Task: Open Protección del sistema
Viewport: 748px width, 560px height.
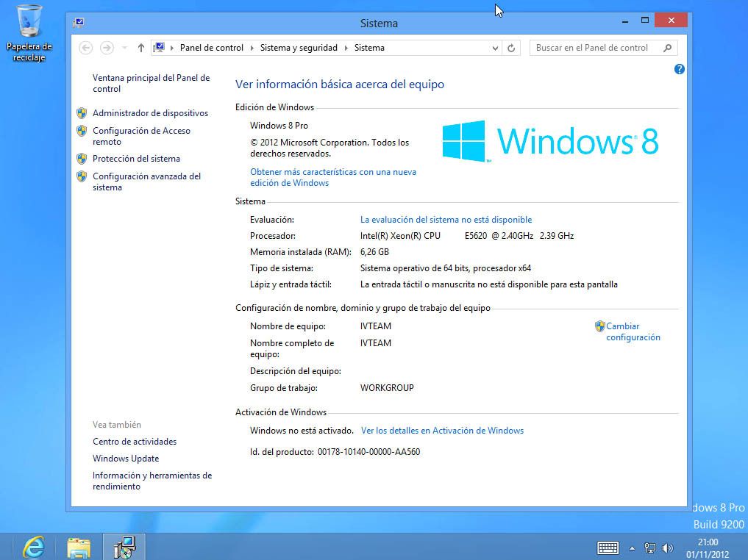Action: click(136, 159)
